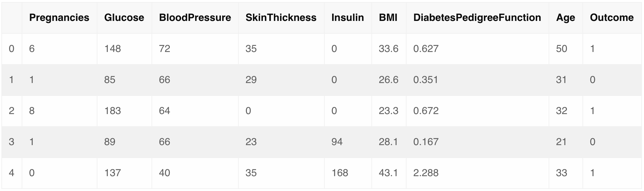Select BMI value 26.6

388,80
